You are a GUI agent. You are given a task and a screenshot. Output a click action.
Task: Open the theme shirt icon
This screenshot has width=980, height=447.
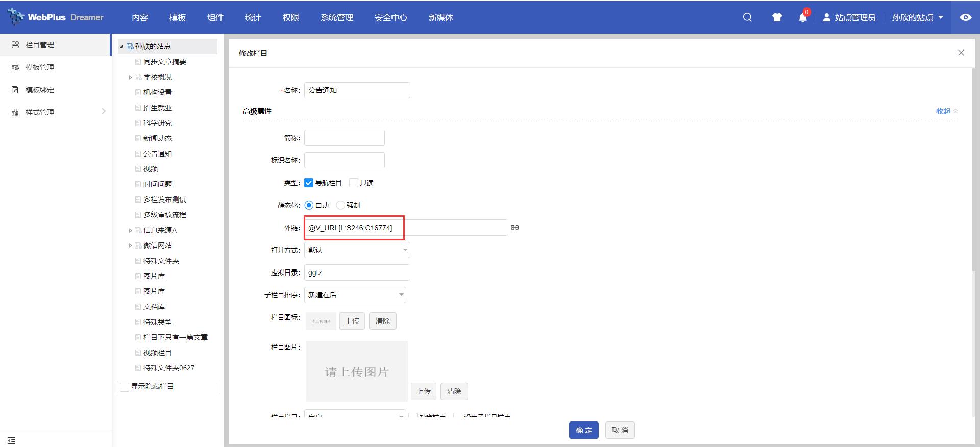pyautogui.click(x=777, y=17)
